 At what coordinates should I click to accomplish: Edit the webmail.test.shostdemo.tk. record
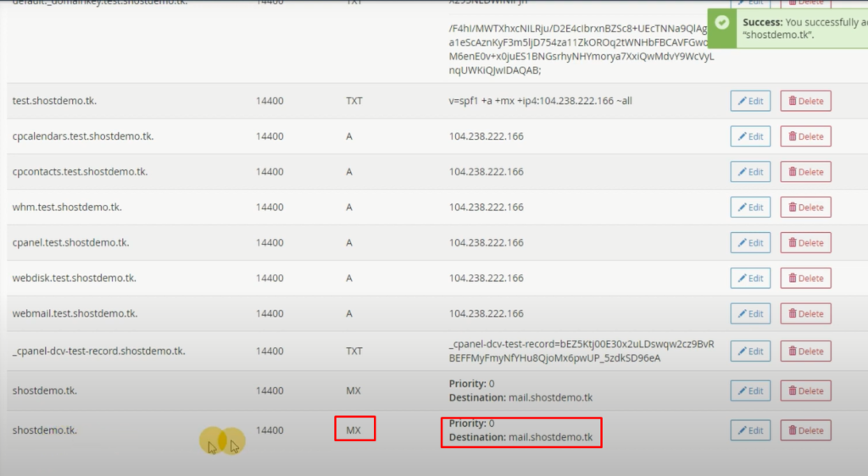coord(750,313)
